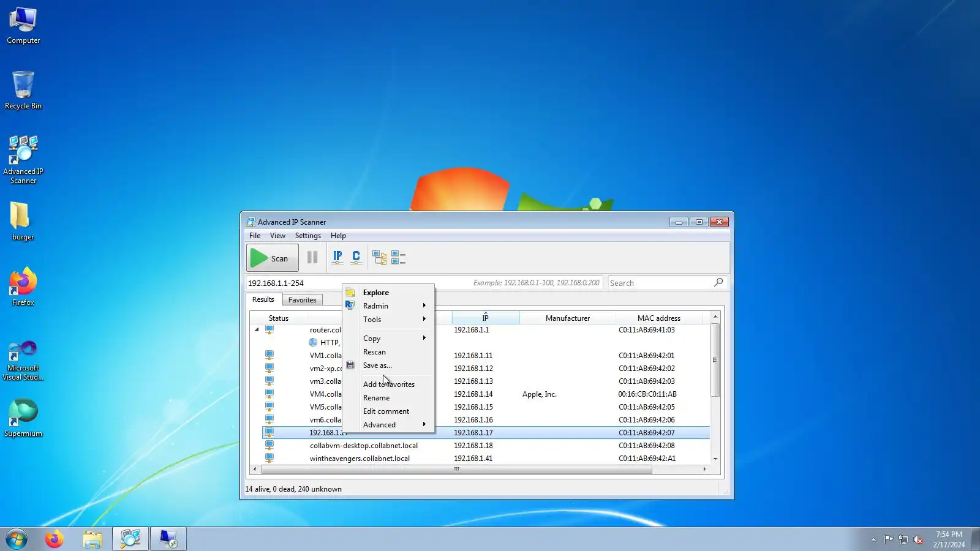Select the Microsoft Visual Studio desktop shortcut
Screen dimensions: 980x551
pyautogui.click(x=23, y=361)
